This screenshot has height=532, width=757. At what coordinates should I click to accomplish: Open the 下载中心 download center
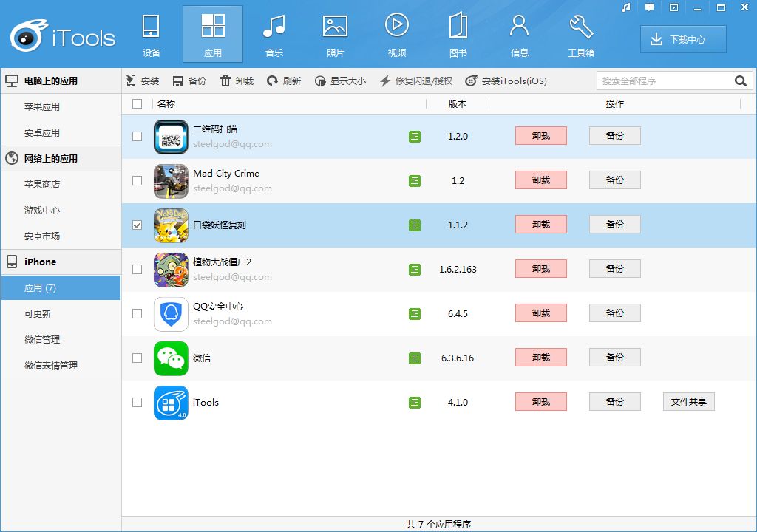coord(683,40)
